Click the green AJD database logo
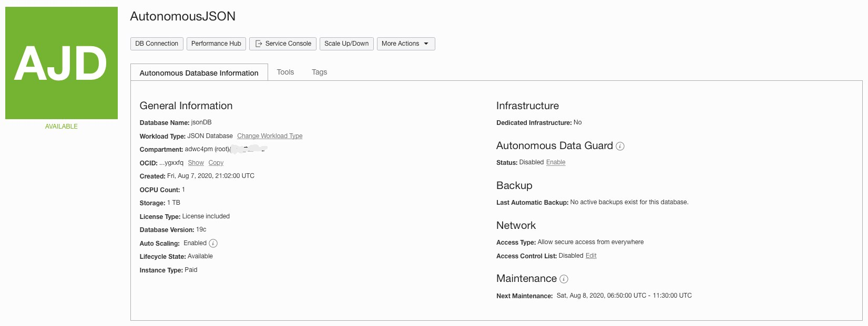Screen dimensions: 868x326 point(62,63)
